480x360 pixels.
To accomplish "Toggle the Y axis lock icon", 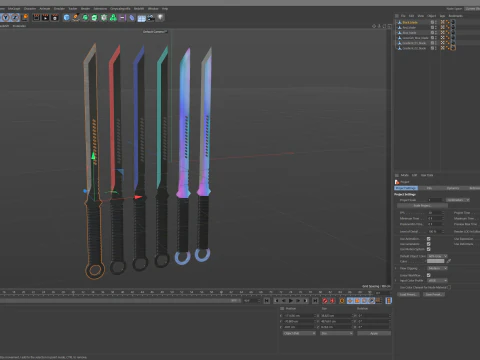I will click(6, 17).
